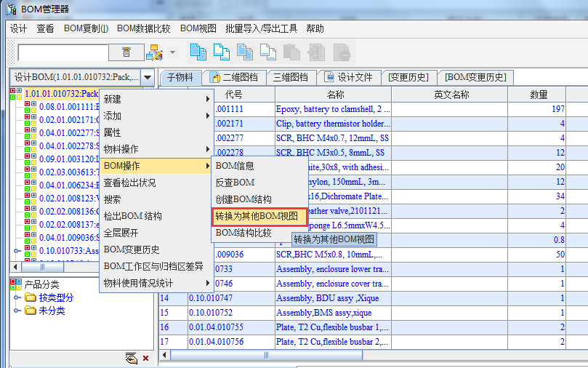
Task: Select tree item 0.09.01.003120
Action: pos(69,159)
